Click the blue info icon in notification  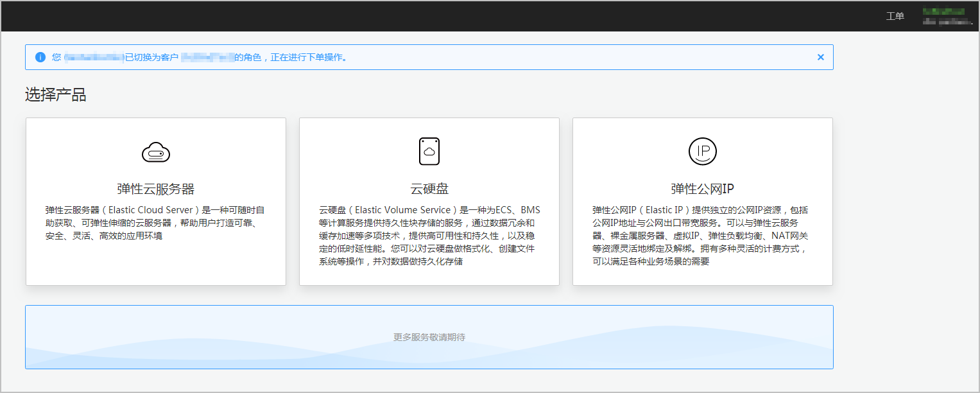point(40,57)
